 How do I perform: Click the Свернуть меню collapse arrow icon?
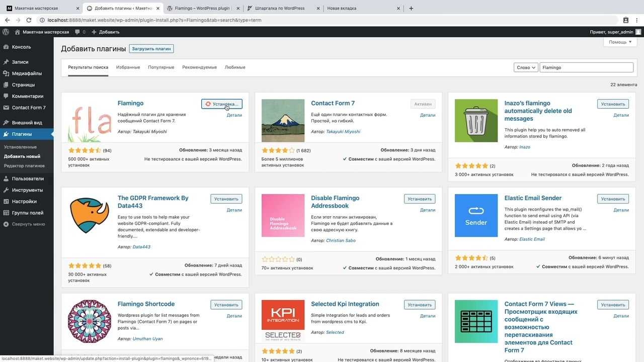tap(6, 224)
